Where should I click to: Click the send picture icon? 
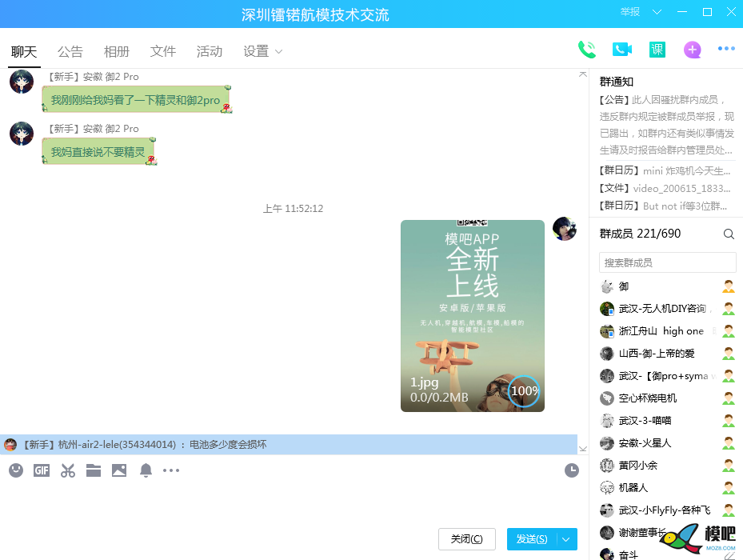119,470
